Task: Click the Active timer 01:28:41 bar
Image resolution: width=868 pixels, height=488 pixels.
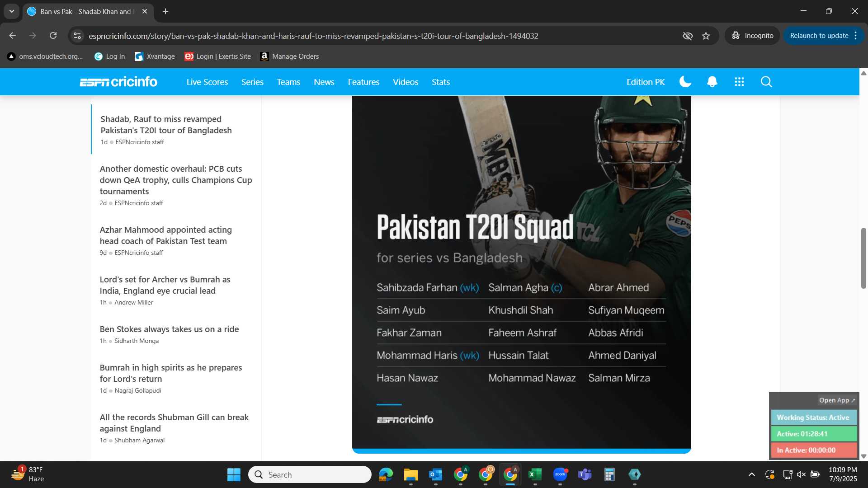Action: (814, 434)
